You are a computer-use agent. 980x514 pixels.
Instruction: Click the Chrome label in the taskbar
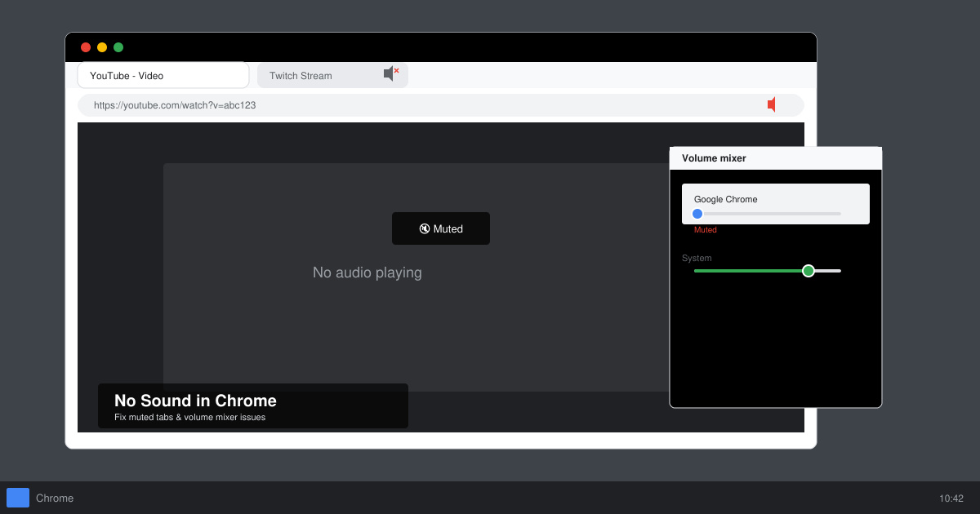(55, 498)
